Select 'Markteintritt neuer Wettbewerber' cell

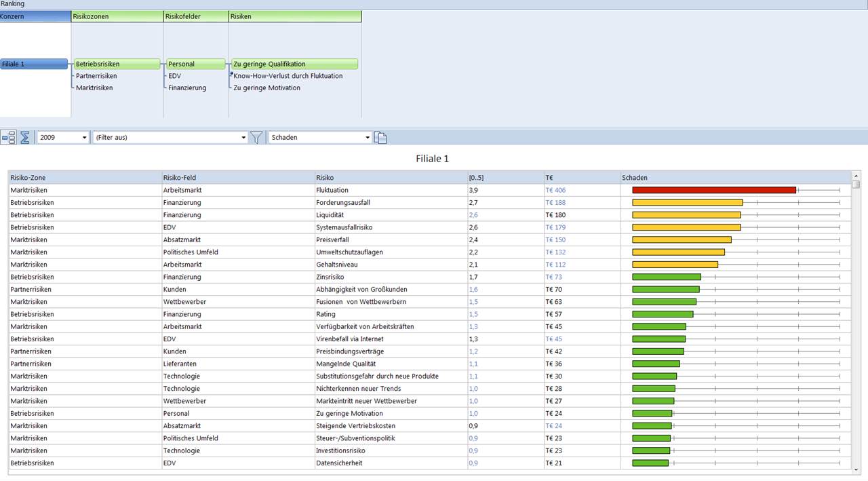click(391, 401)
